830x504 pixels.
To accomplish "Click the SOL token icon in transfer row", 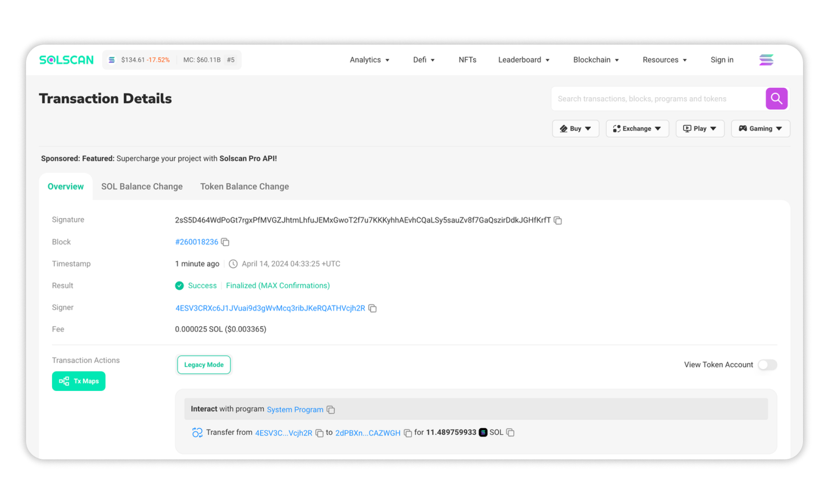I will click(x=483, y=432).
